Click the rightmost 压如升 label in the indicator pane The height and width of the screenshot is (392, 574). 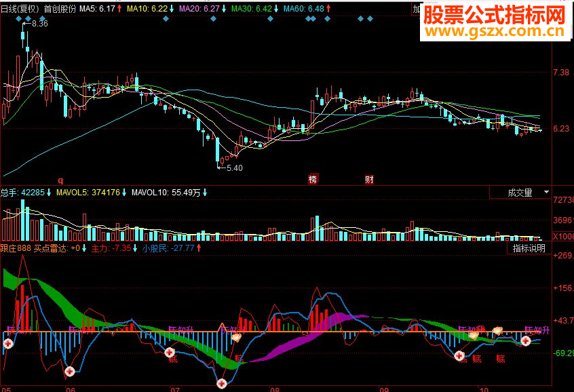click(537, 330)
